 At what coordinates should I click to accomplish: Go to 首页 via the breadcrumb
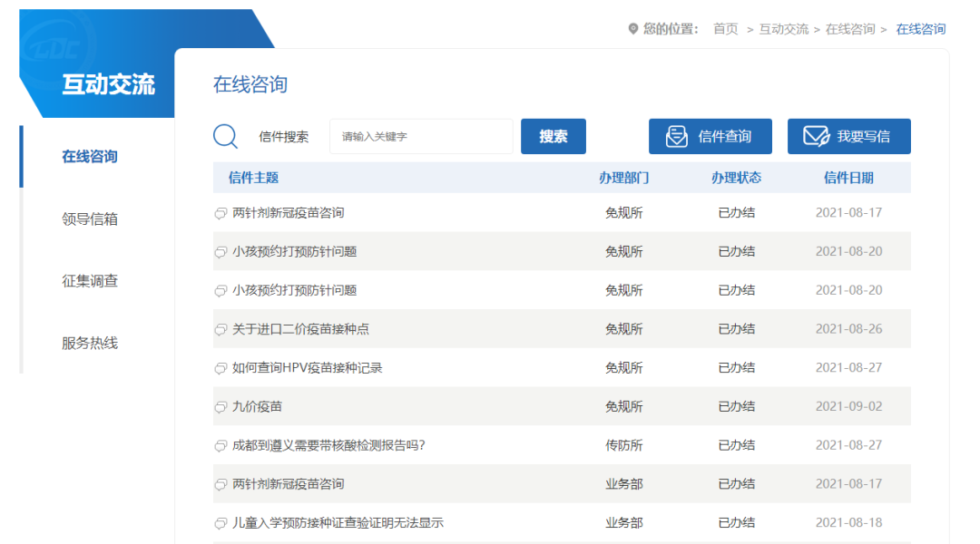coord(725,29)
